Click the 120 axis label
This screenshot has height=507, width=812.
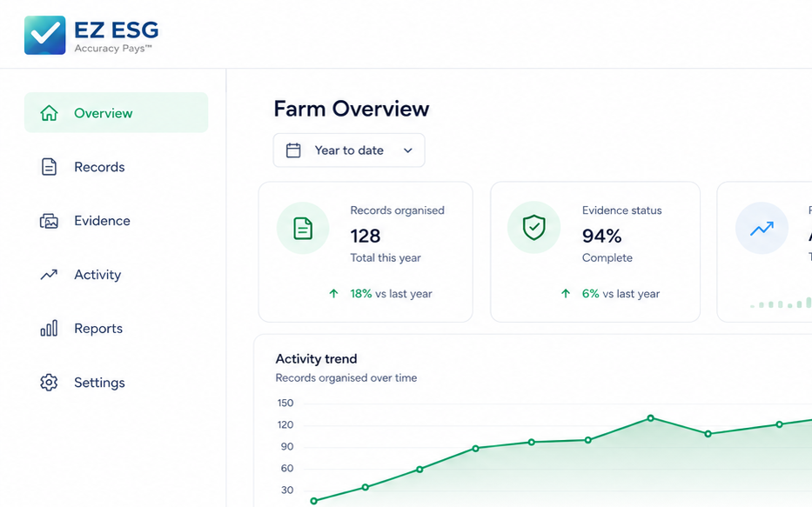(285, 424)
